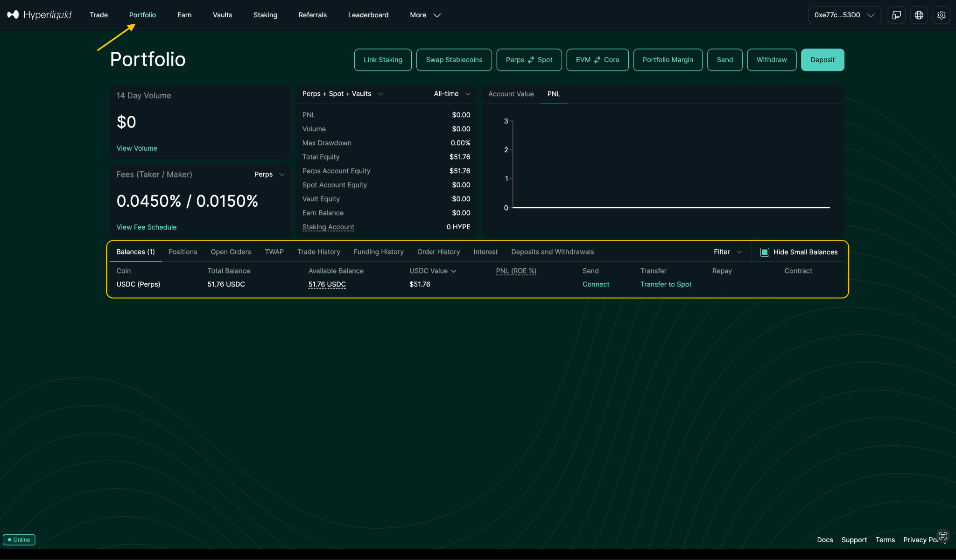Image resolution: width=956 pixels, height=560 pixels.
Task: Open the Leaderboard page
Action: (368, 15)
